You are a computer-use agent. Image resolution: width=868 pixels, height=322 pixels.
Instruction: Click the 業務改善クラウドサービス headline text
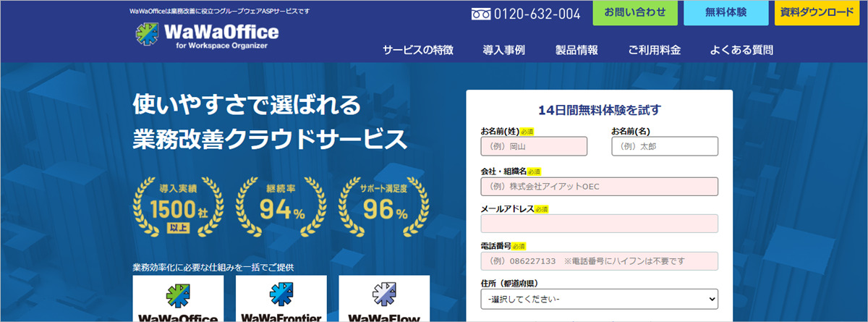270,140
